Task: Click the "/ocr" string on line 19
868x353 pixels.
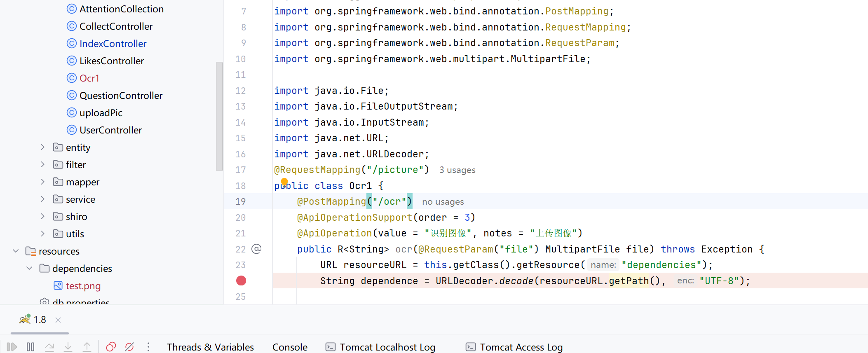Action: click(x=389, y=202)
